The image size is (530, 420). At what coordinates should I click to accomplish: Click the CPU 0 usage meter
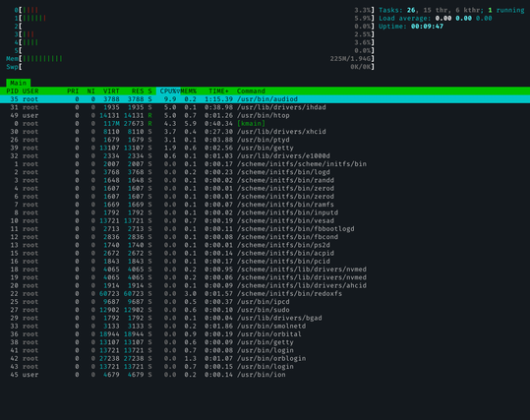click(195, 10)
